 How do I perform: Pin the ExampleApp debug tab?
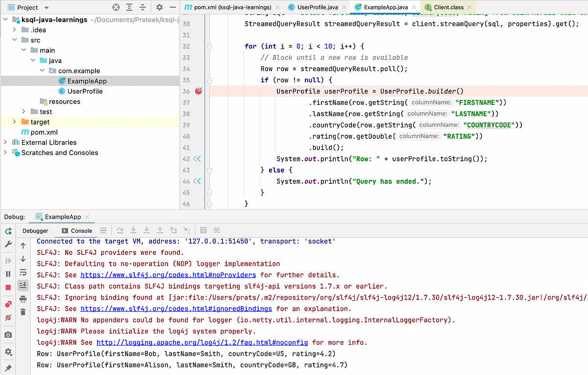8,368
